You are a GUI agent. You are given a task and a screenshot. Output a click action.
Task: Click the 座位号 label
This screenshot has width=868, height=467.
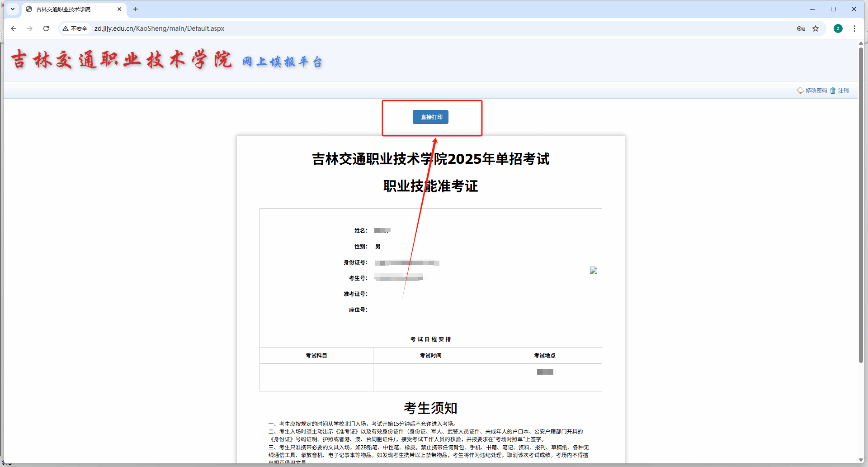coord(358,310)
